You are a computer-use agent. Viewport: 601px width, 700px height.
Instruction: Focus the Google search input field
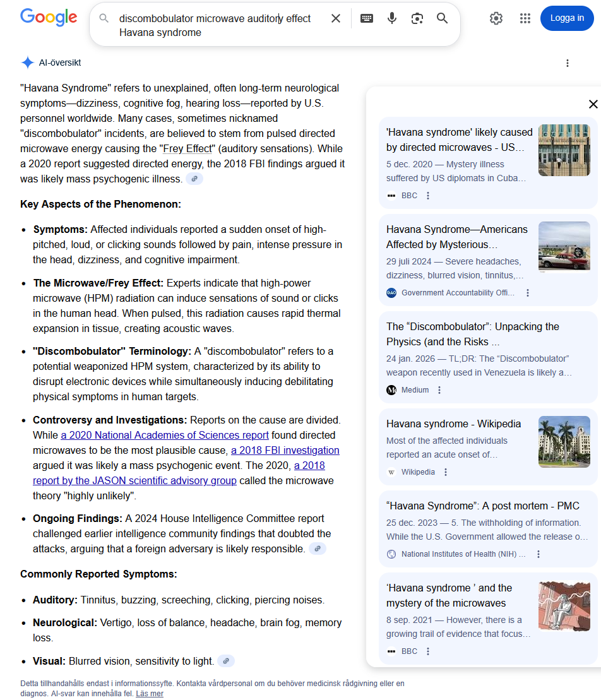219,25
